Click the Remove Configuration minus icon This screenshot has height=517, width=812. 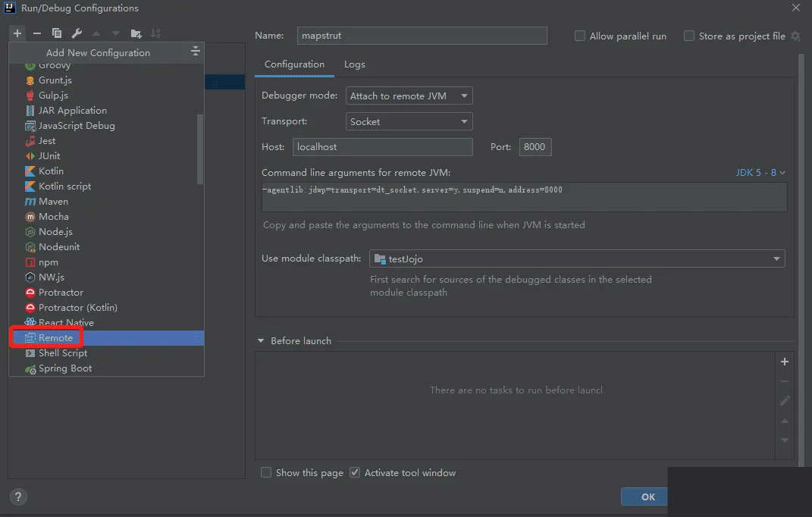pyautogui.click(x=36, y=33)
